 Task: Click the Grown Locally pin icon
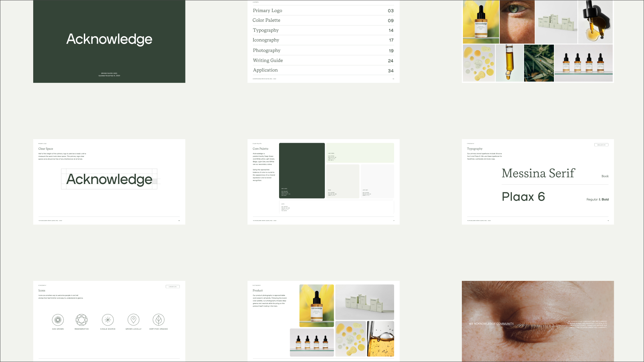133,320
